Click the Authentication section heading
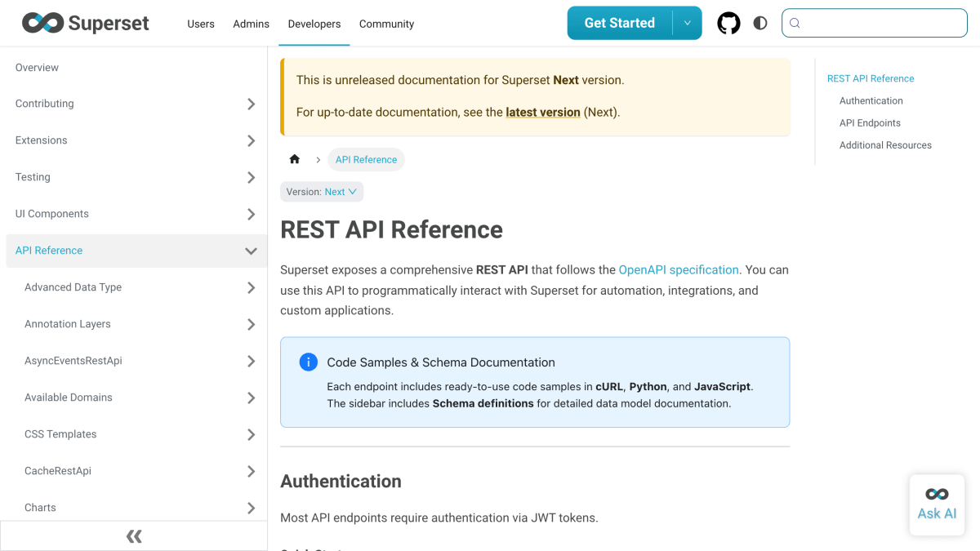 [341, 481]
